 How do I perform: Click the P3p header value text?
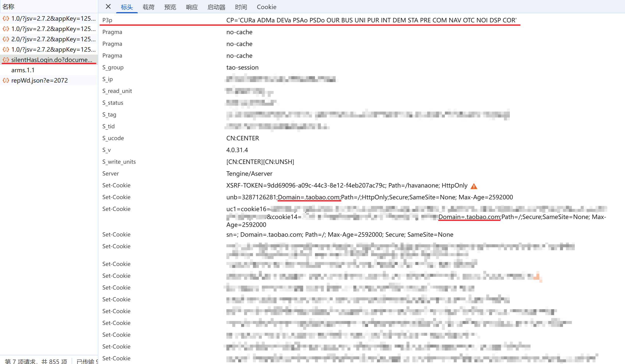pos(371,20)
